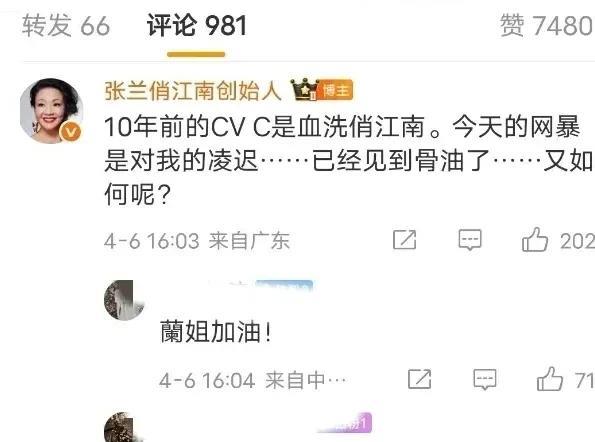Reply to the 蘭姐加油 comment

pos(485,379)
